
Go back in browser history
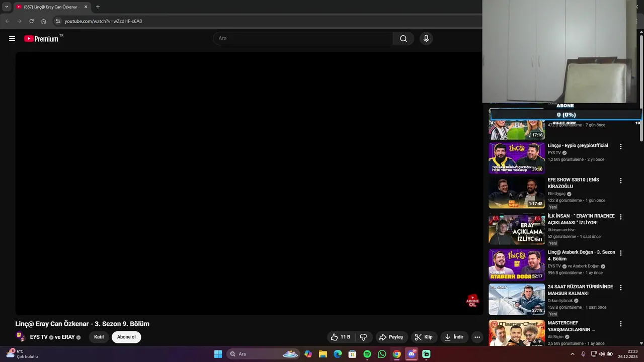point(7,21)
